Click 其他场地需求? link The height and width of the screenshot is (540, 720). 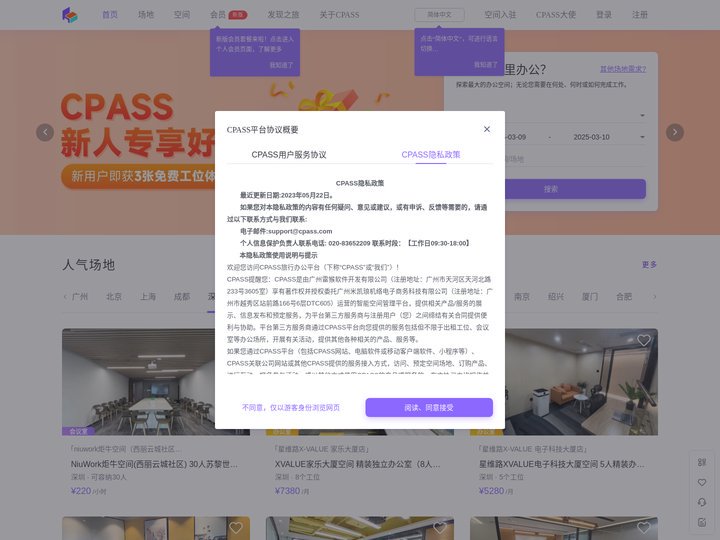[x=623, y=69]
